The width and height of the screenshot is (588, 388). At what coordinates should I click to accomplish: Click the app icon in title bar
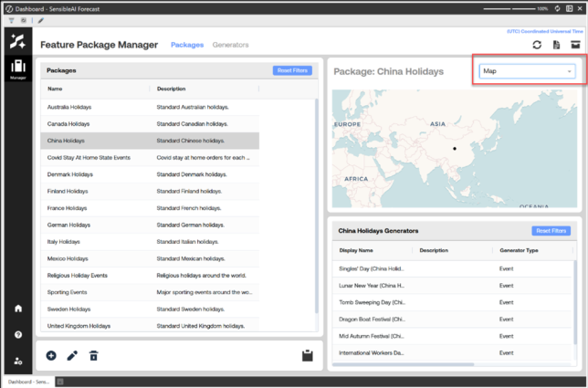(x=9, y=8)
